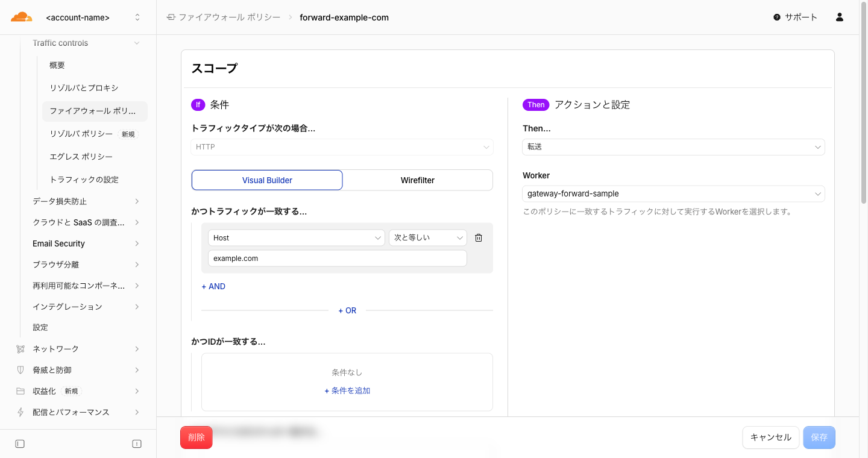The width and height of the screenshot is (868, 458).
Task: Switch to the Visual Builder mode
Action: (267, 180)
